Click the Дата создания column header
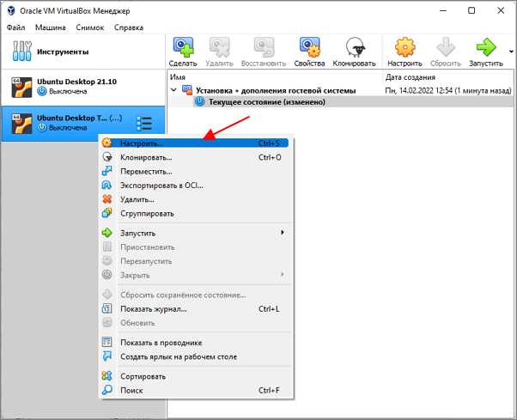 [411, 77]
